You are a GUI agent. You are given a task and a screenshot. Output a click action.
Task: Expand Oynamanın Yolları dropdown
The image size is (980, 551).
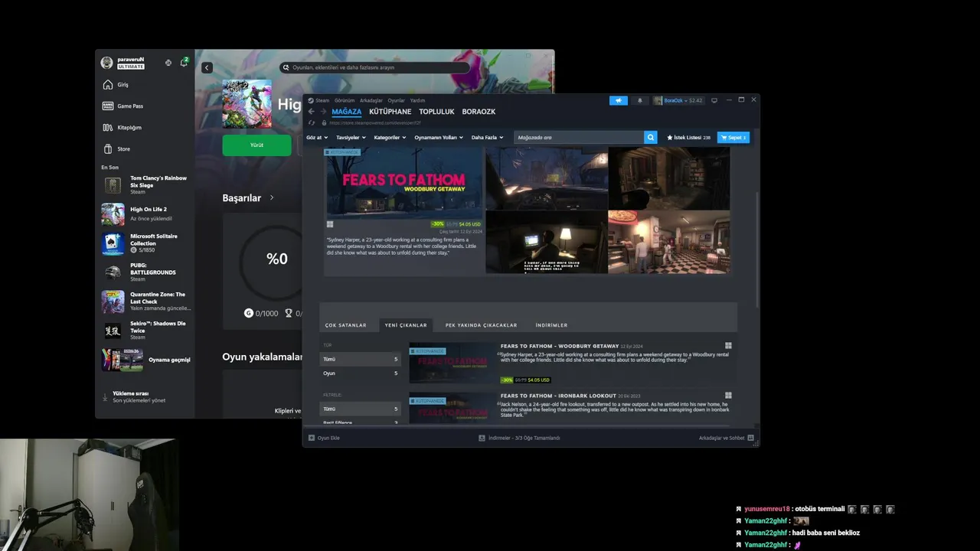439,138
